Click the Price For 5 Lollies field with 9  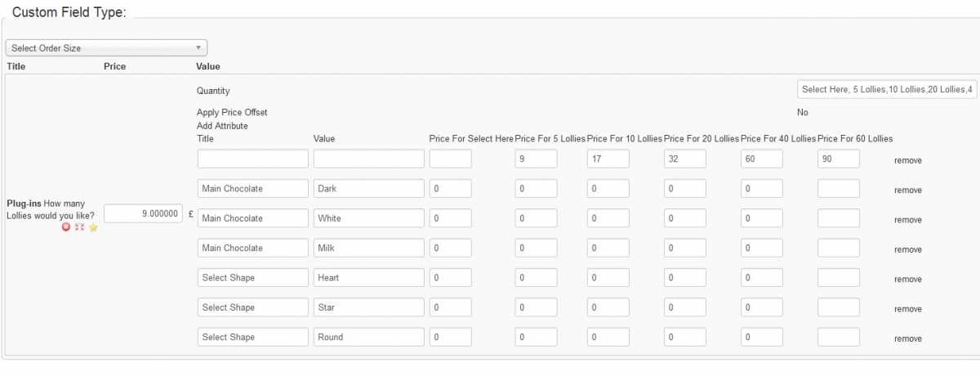click(x=536, y=159)
